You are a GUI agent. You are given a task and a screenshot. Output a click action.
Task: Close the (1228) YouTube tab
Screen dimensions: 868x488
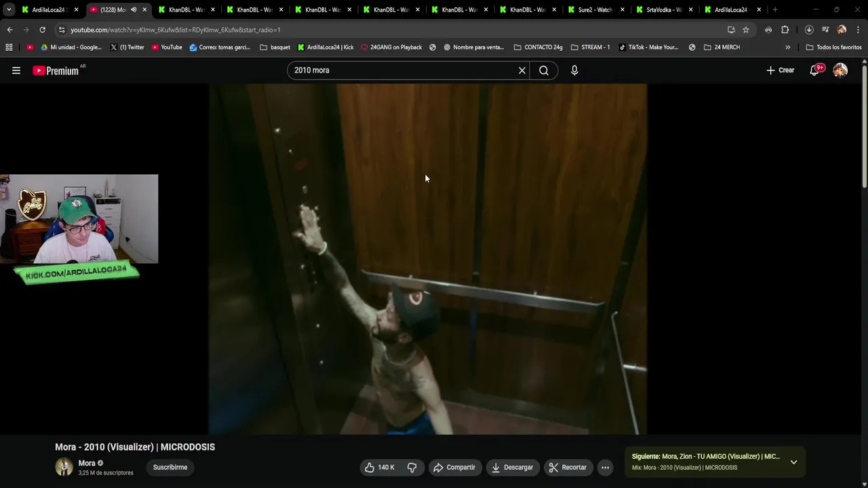pyautogui.click(x=144, y=9)
